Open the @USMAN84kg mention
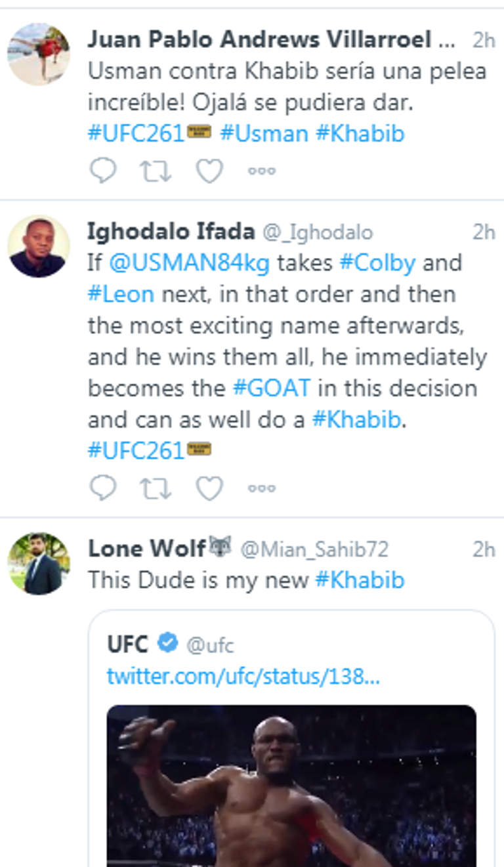The width and height of the screenshot is (504, 867). coord(189,263)
